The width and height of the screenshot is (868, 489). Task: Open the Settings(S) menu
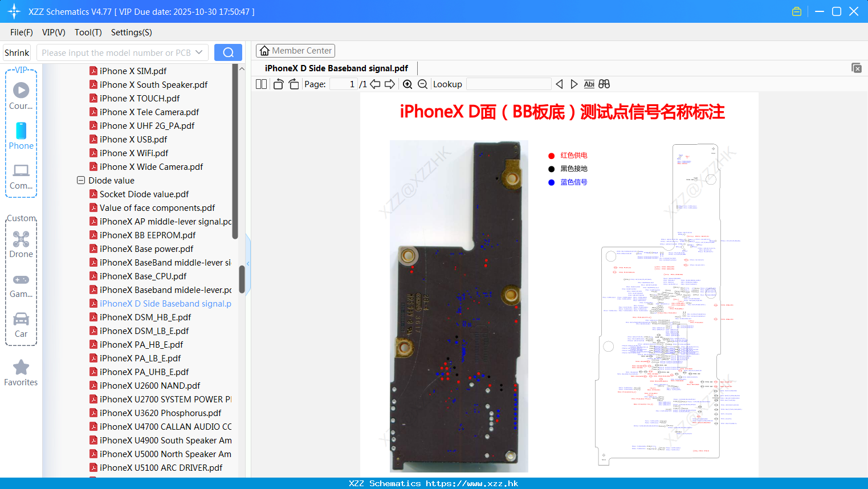click(132, 32)
